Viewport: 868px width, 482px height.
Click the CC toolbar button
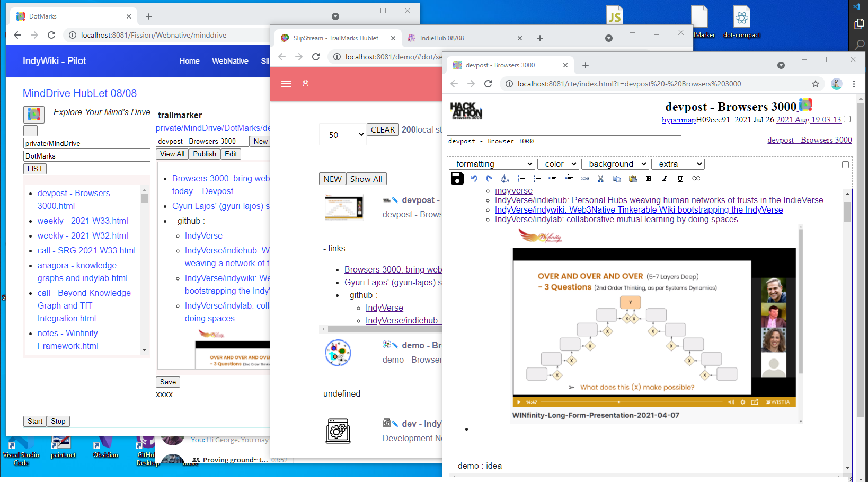pyautogui.click(x=696, y=179)
